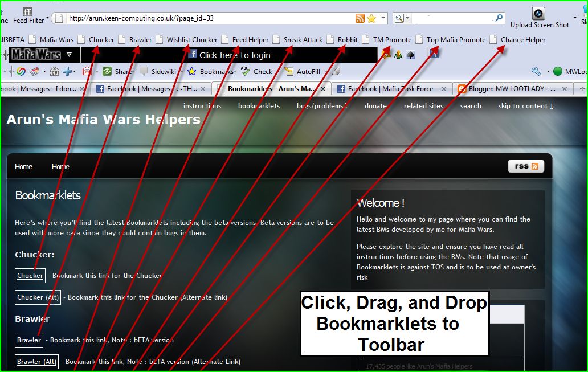This screenshot has height=372, width=588.
Task: Click the bookmark star in address bar
Action: pos(371,18)
